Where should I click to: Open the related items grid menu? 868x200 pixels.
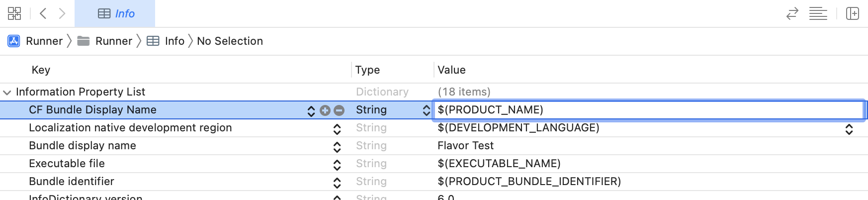click(x=14, y=13)
